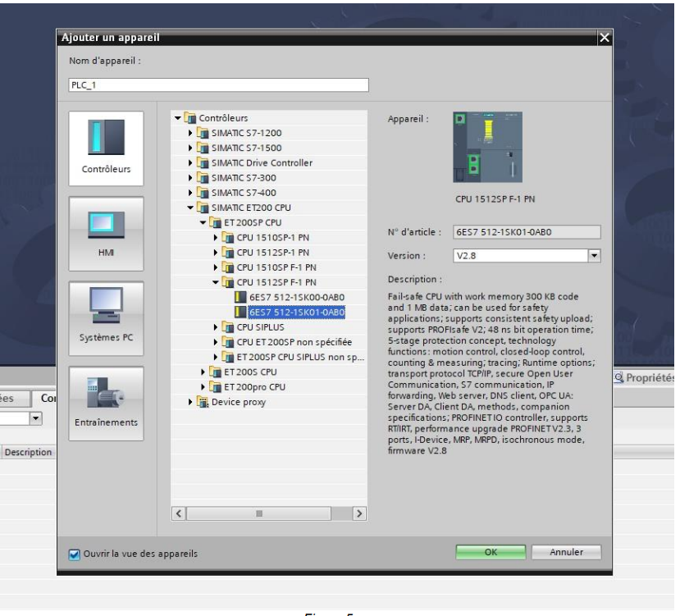Expand the CPU 1512SP-1 PN node
The width and height of the screenshot is (680, 616).
click(x=216, y=253)
